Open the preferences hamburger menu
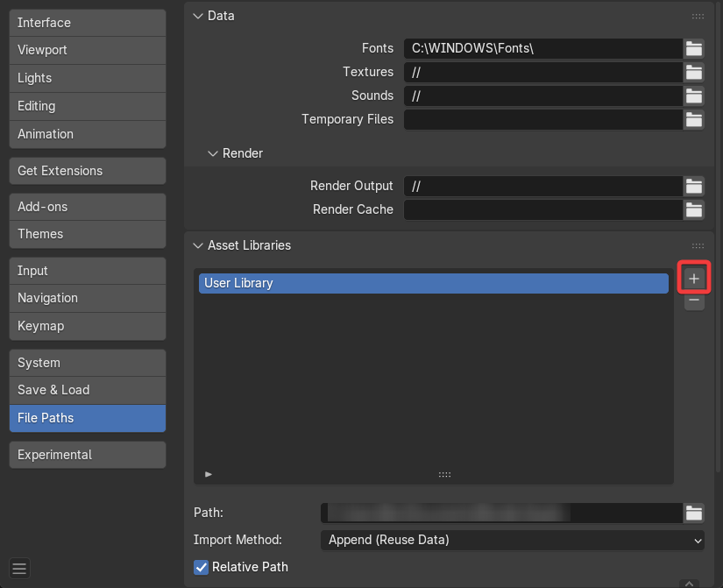The height and width of the screenshot is (588, 723). tap(19, 569)
